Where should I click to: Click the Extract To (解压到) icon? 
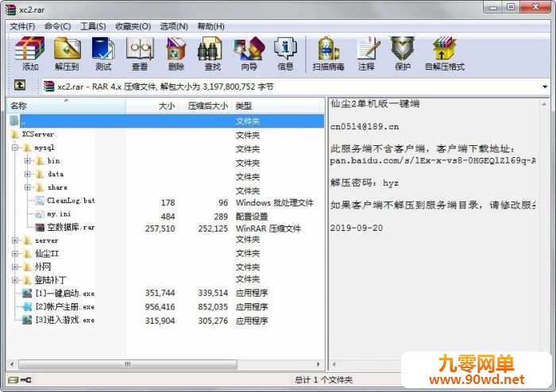click(67, 49)
